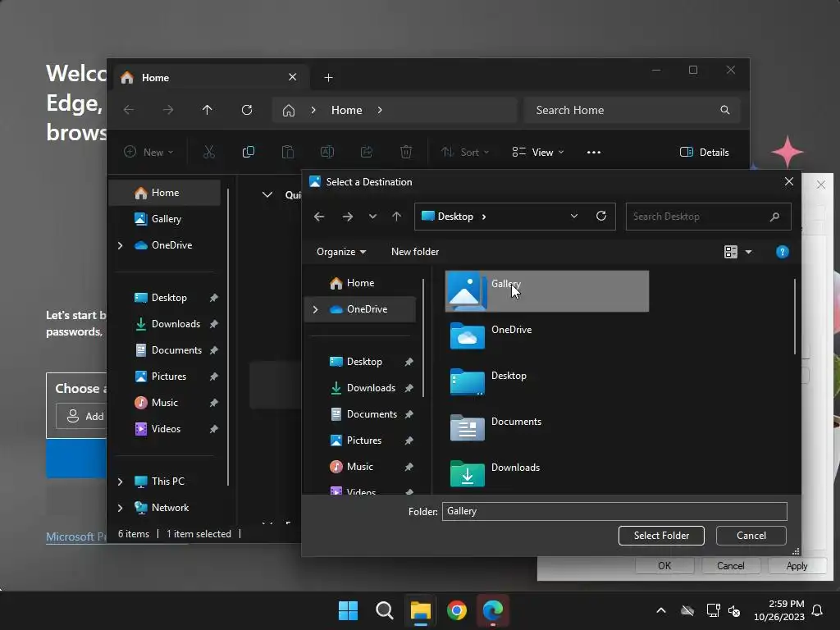Click the Search Desktop field
The height and width of the screenshot is (630, 840).
[708, 217]
